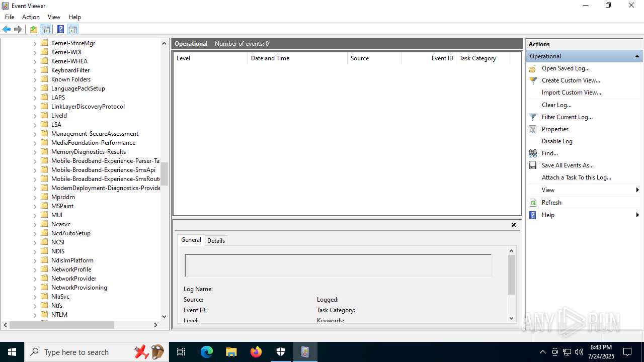Viewport: 644px width, 362px height.
Task: Click the taskbar search box
Action: click(97, 352)
